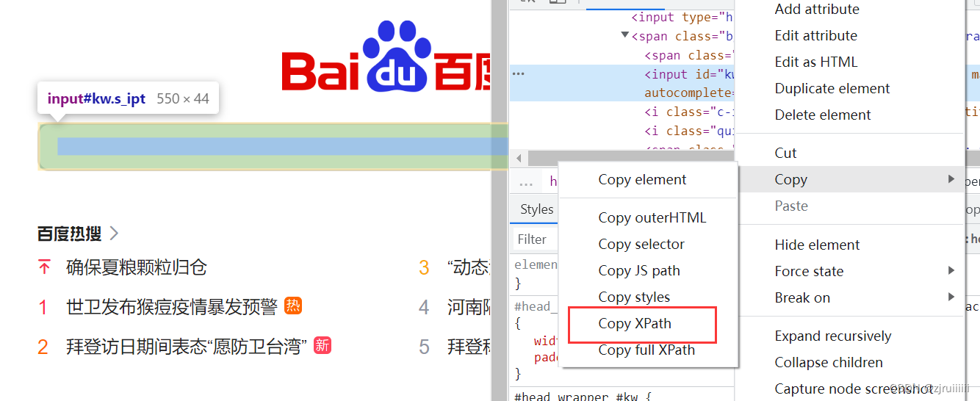
Task: Click the Baidu search input box
Action: [x=273, y=147]
